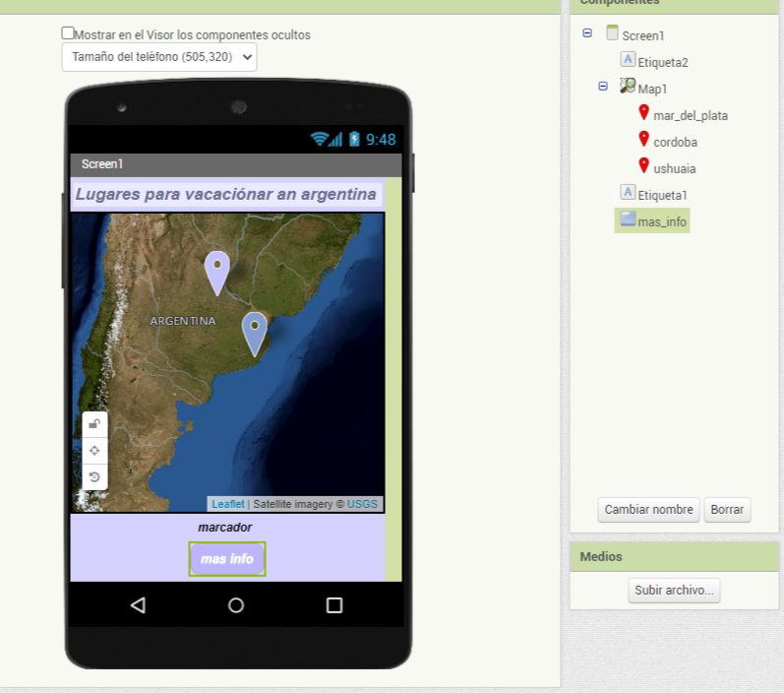Click the 'Medios' panel header
The image size is (784, 693).
(674, 557)
